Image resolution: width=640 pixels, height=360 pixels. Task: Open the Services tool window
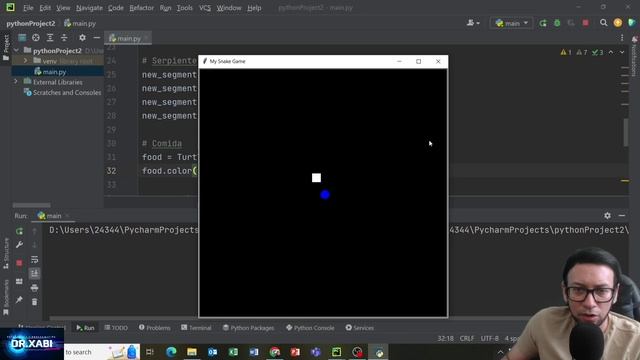(360, 328)
